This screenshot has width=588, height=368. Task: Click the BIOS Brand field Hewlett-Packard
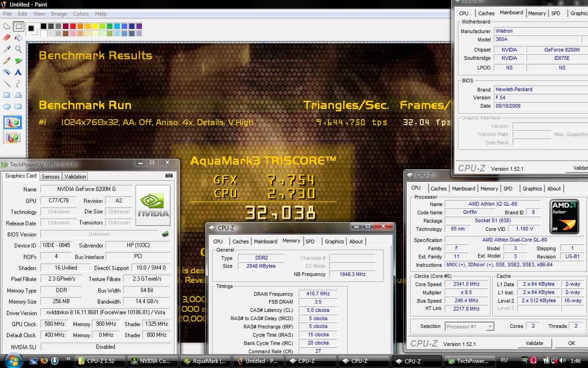(x=540, y=89)
